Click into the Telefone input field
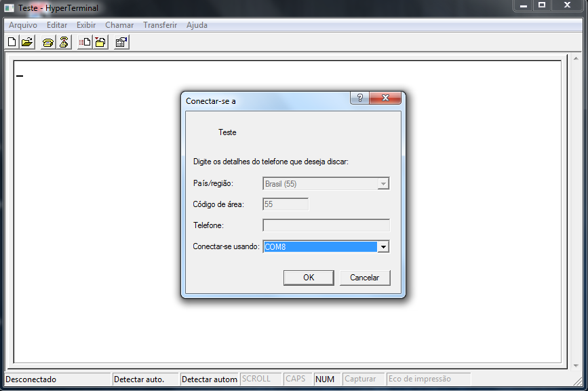 (x=326, y=225)
